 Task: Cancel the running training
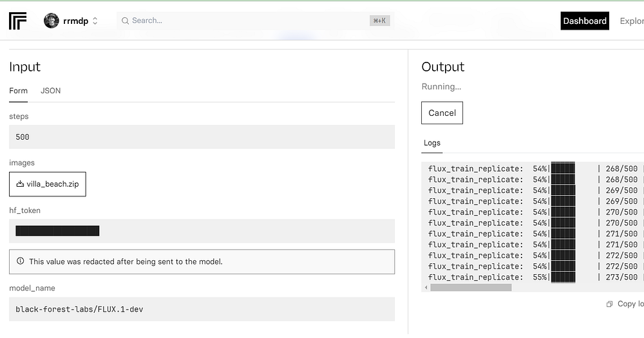tap(442, 113)
